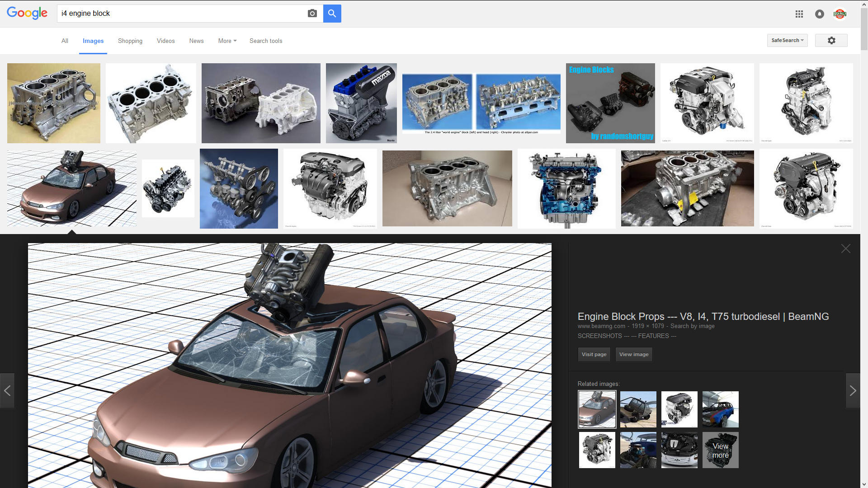Open the blue and red car related image
Viewport: 868px width, 488px height.
[721, 409]
